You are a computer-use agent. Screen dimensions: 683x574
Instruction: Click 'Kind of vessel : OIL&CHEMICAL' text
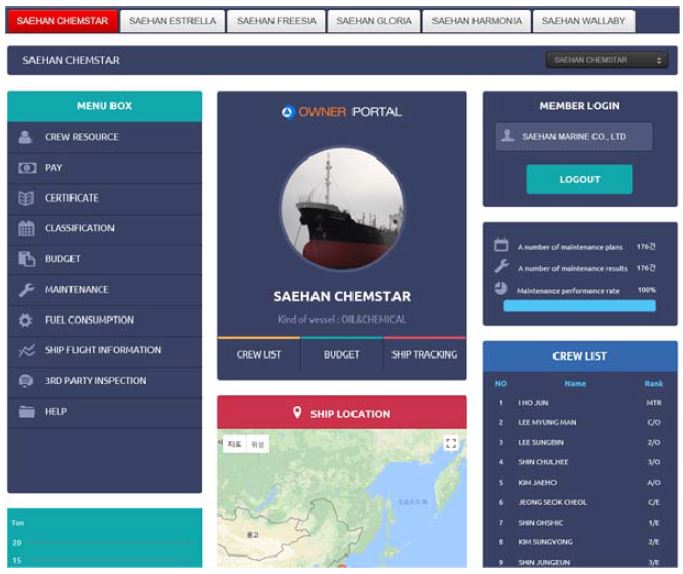[342, 319]
